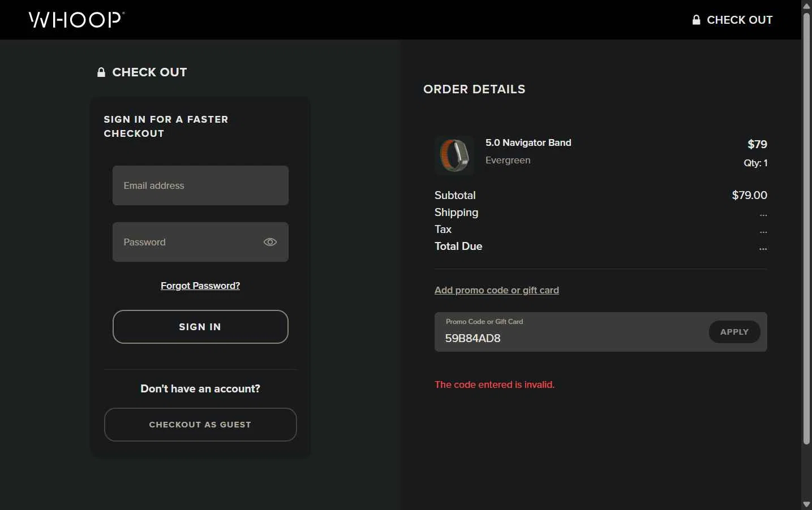Click the 'Qty: 1' text
The height and width of the screenshot is (510, 812).
coord(755,163)
